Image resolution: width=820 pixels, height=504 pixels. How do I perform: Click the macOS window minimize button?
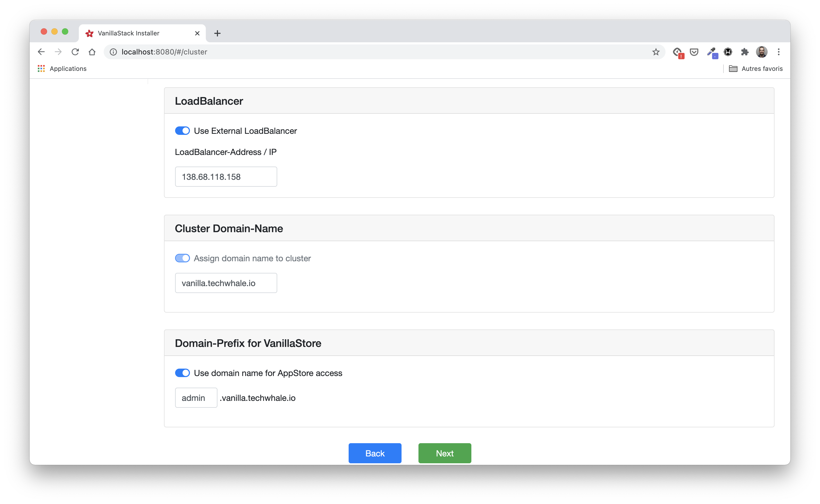pyautogui.click(x=54, y=32)
